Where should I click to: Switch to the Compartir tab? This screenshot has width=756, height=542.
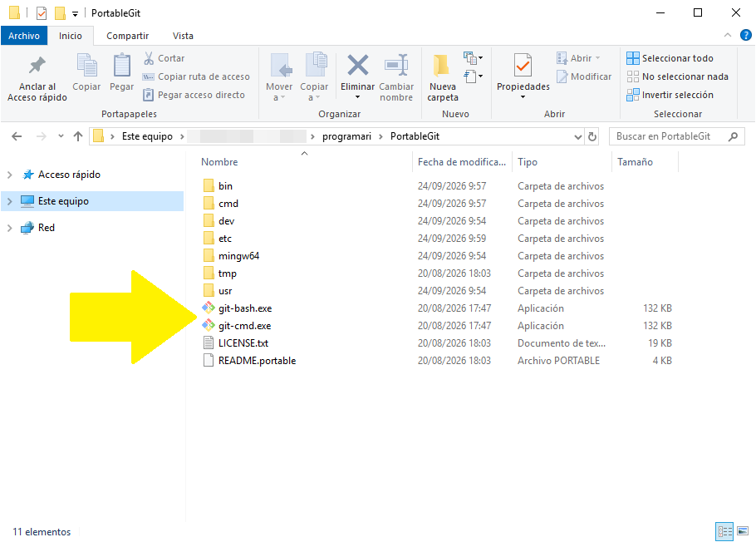127,36
